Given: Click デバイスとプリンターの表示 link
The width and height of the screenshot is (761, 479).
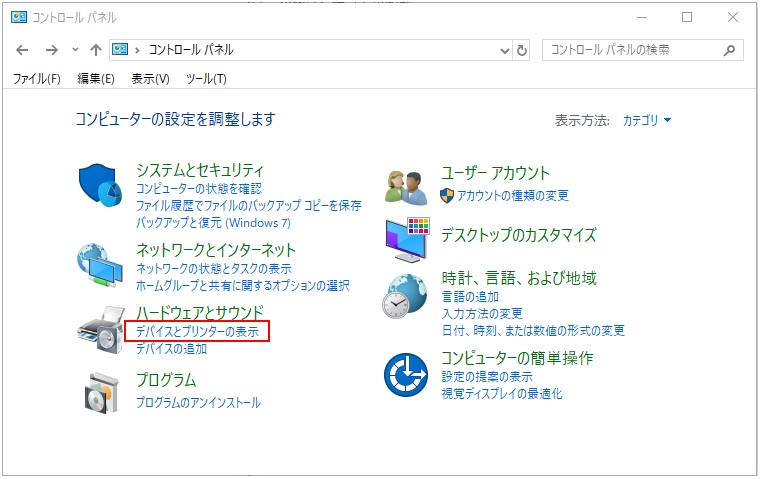Looking at the screenshot, I should coord(198,331).
